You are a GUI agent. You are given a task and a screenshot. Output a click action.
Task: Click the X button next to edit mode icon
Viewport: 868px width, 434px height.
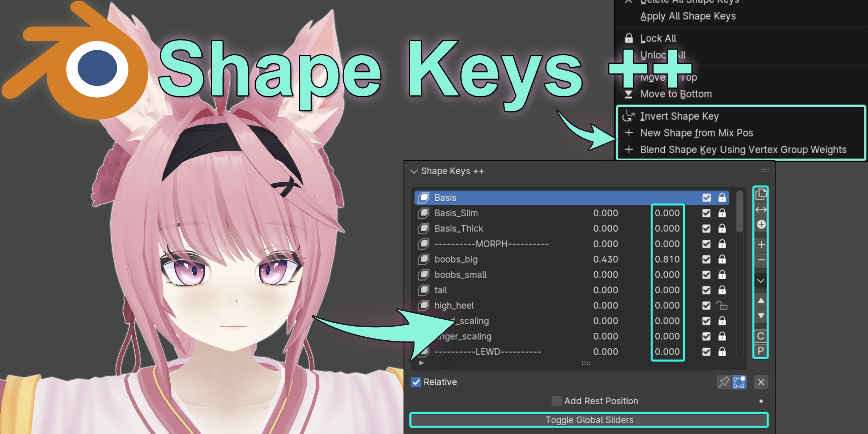pos(761,382)
